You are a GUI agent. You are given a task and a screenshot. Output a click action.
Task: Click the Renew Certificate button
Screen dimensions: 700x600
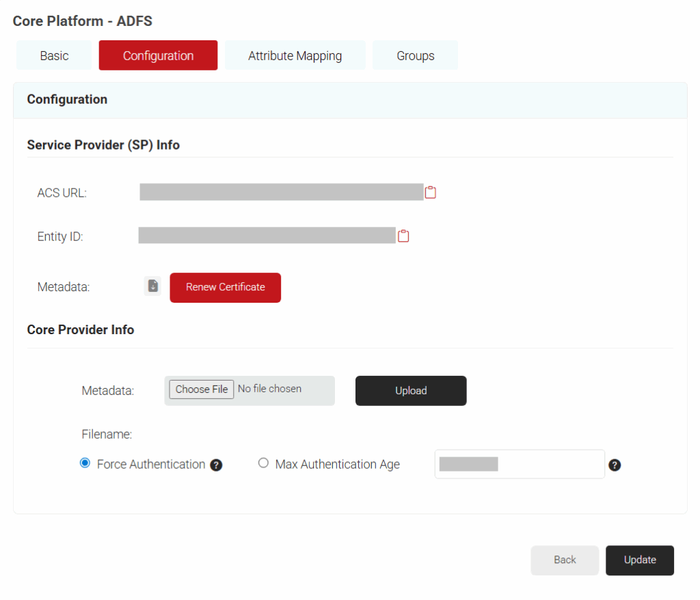[x=225, y=287]
